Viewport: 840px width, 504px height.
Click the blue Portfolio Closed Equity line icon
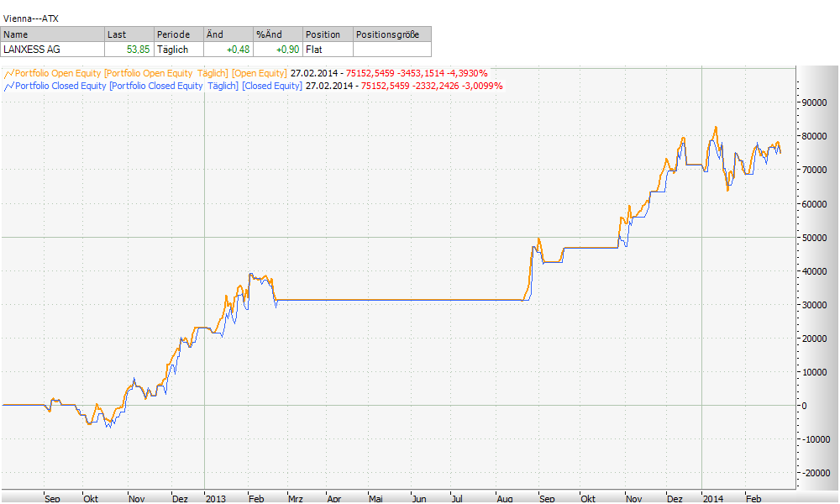click(8, 86)
